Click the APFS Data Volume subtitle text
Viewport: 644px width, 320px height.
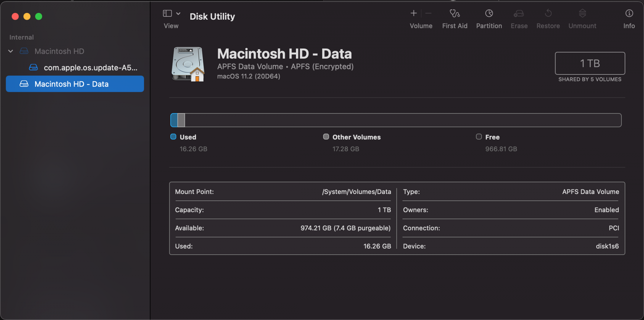point(250,66)
